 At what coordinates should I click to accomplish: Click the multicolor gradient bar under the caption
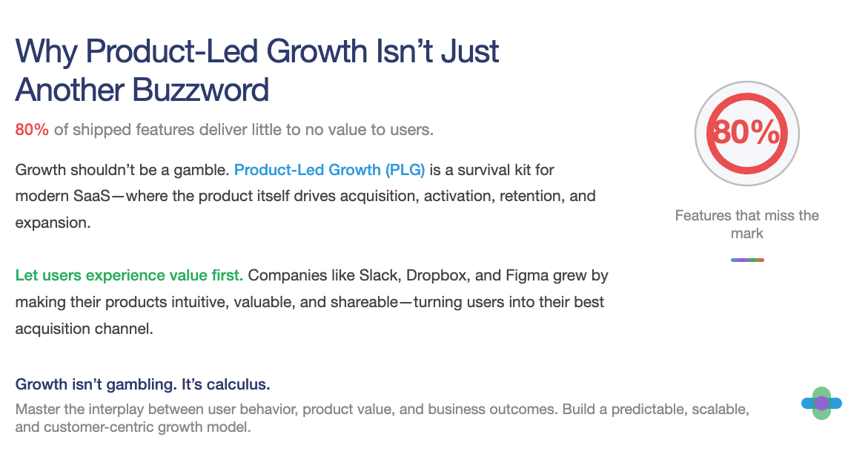pos(747,260)
